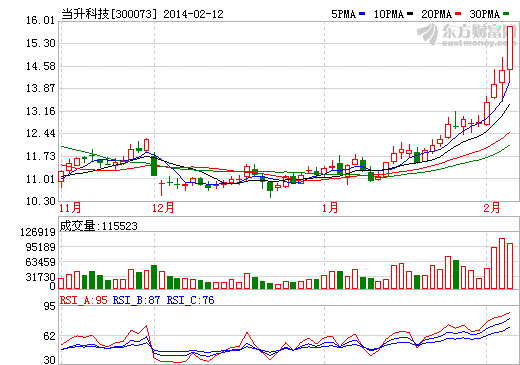Pick the green swatch next to 30PMA
520x365 pixels.
[506, 14]
